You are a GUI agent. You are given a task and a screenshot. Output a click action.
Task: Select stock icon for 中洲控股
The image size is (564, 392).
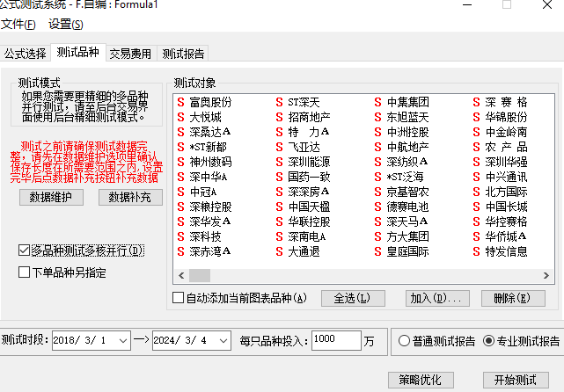click(x=377, y=132)
